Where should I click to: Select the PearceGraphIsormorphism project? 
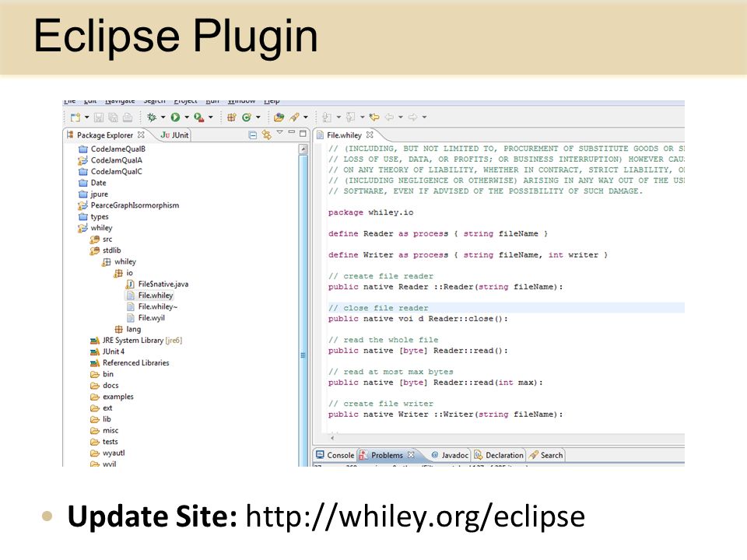tap(128, 205)
